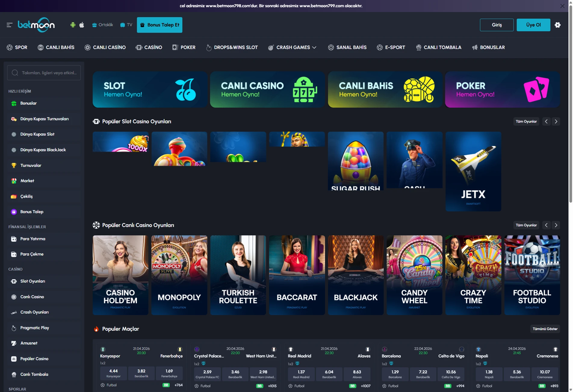Screen dimensions: 573x392
Task: Open the Ortaklık link
Action: point(103,25)
